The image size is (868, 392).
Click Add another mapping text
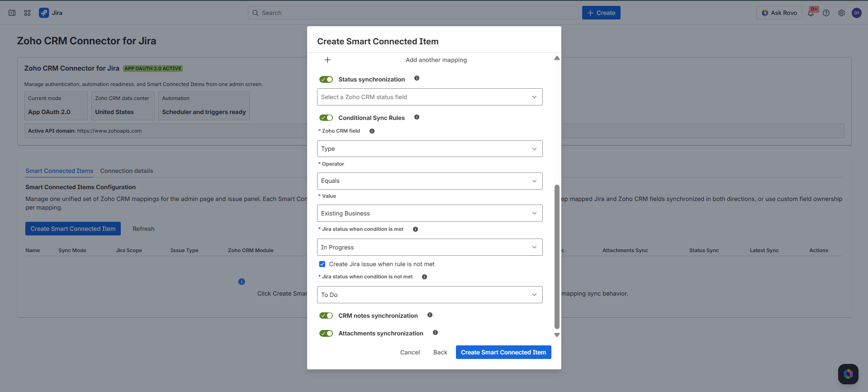(x=436, y=60)
